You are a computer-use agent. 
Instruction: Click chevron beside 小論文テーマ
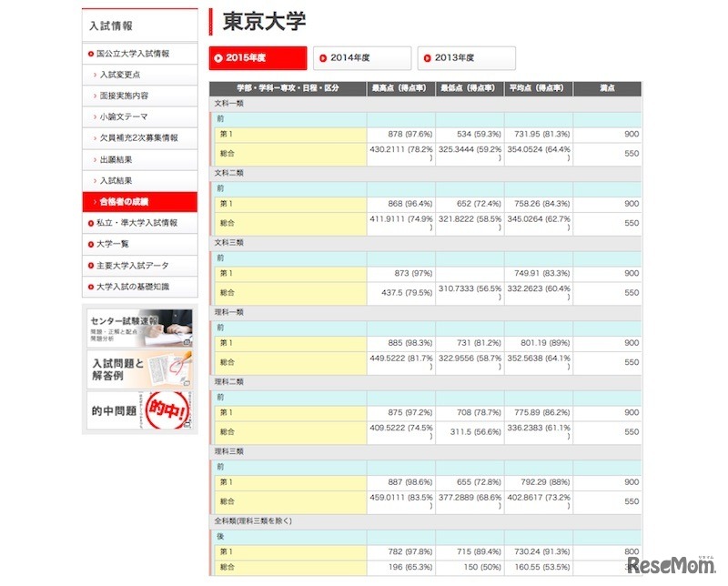point(96,117)
